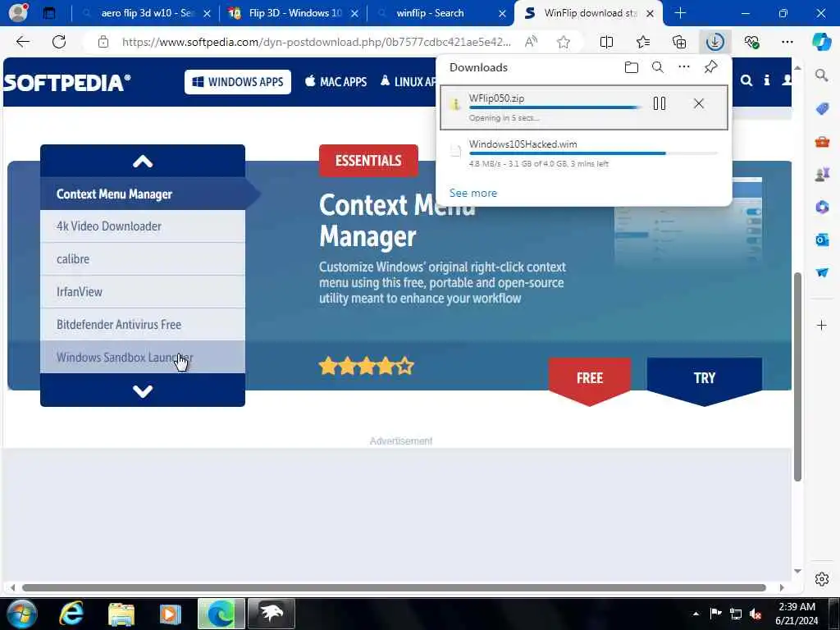Click the Edge sidebar search icon

(x=822, y=75)
